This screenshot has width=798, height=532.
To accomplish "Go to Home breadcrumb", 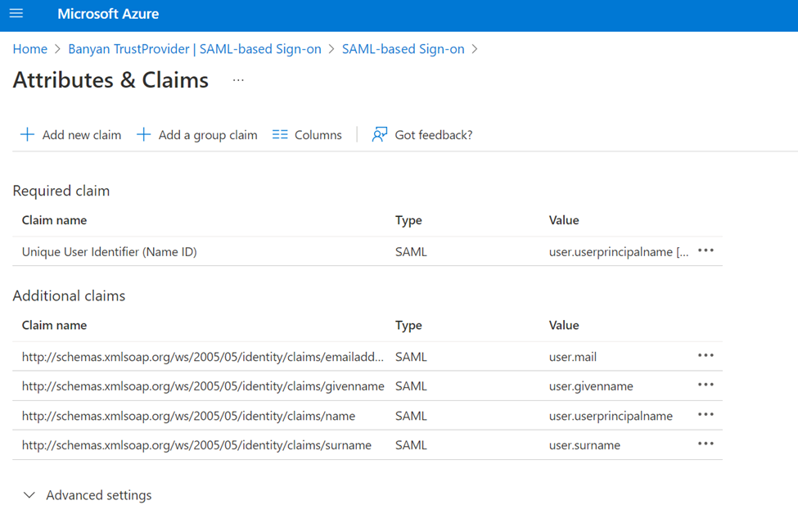I will 30,49.
